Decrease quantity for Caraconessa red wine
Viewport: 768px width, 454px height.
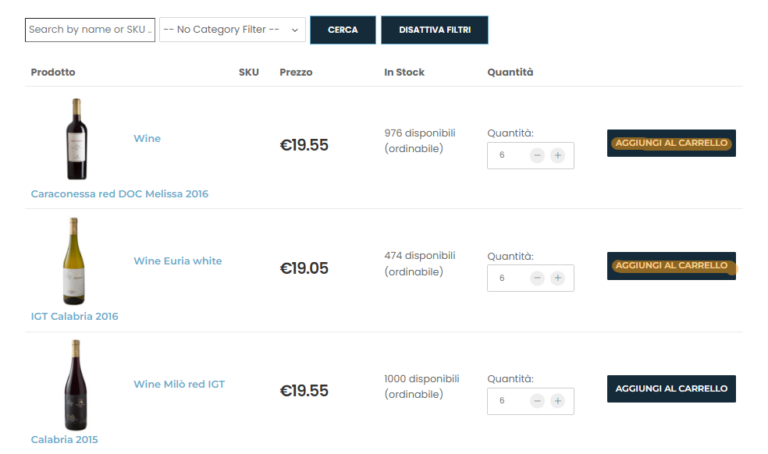(537, 155)
